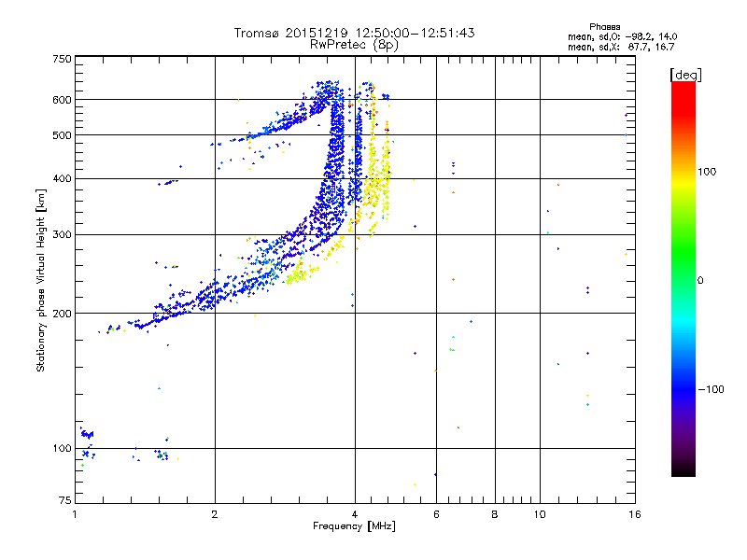Click the y-axis tick label '500'

click(x=62, y=135)
